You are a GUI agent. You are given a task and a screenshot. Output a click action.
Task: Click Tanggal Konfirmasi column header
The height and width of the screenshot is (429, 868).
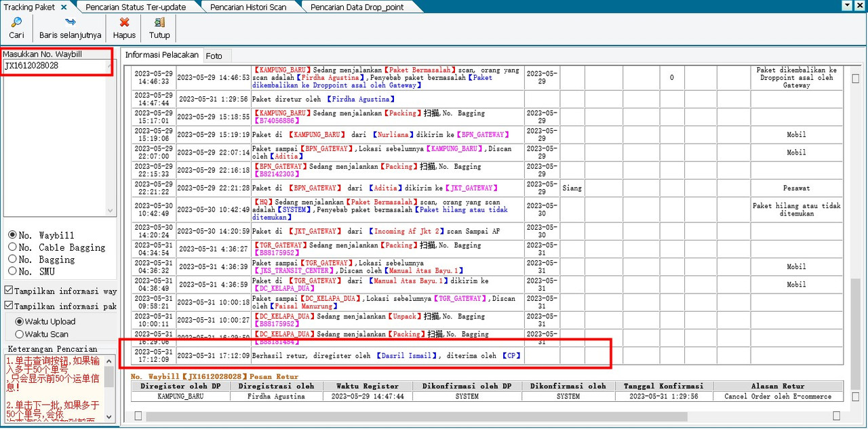(x=664, y=386)
